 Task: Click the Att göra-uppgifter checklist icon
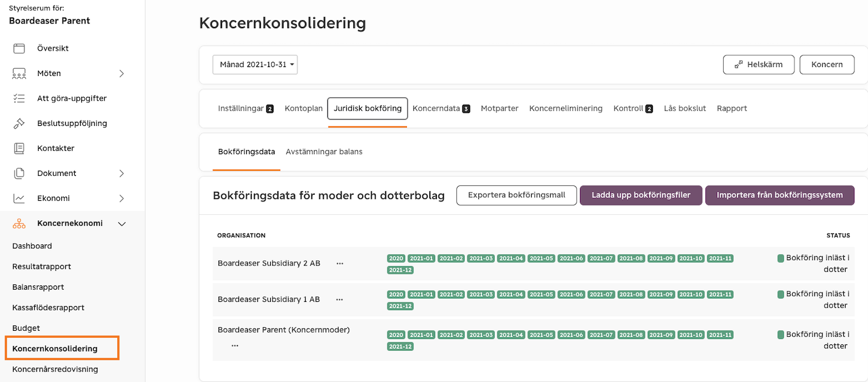pyautogui.click(x=19, y=98)
